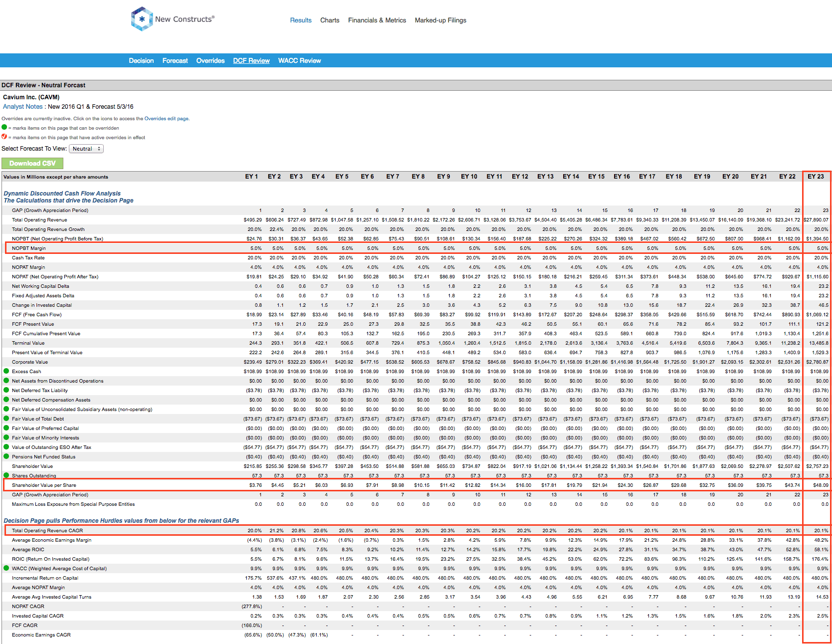Select the DCF Review tab
The width and height of the screenshot is (832, 644).
tap(251, 61)
